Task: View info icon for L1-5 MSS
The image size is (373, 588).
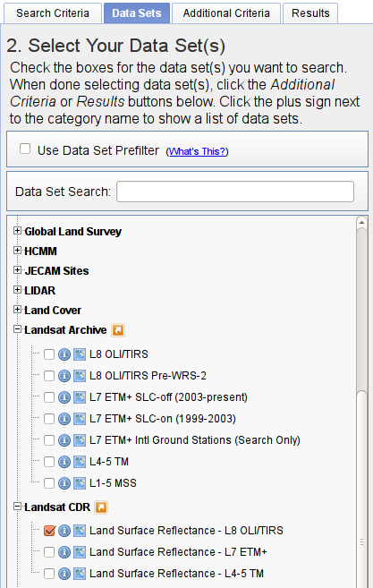Action: point(64,483)
